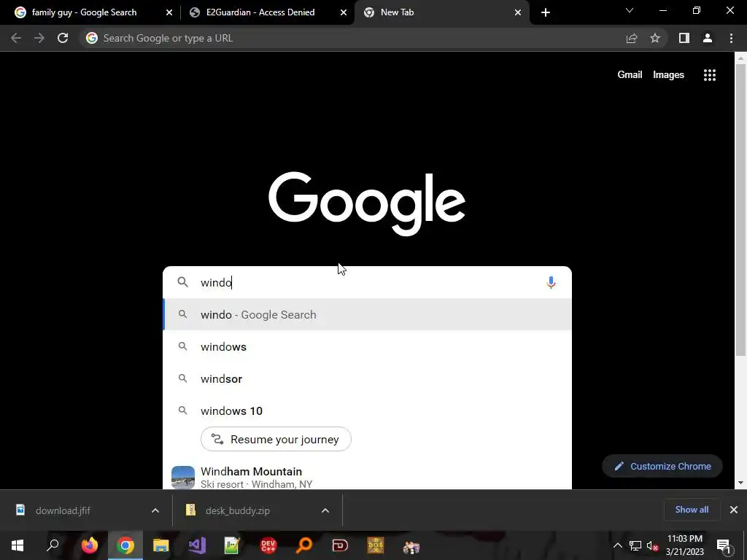Click Resume your journey chip

coord(276,439)
